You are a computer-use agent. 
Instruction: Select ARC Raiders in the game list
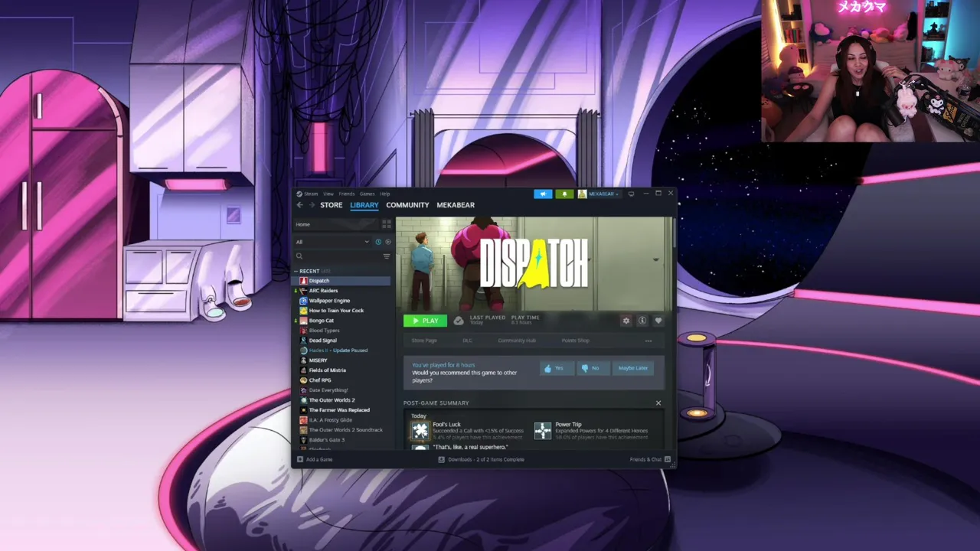pos(341,291)
